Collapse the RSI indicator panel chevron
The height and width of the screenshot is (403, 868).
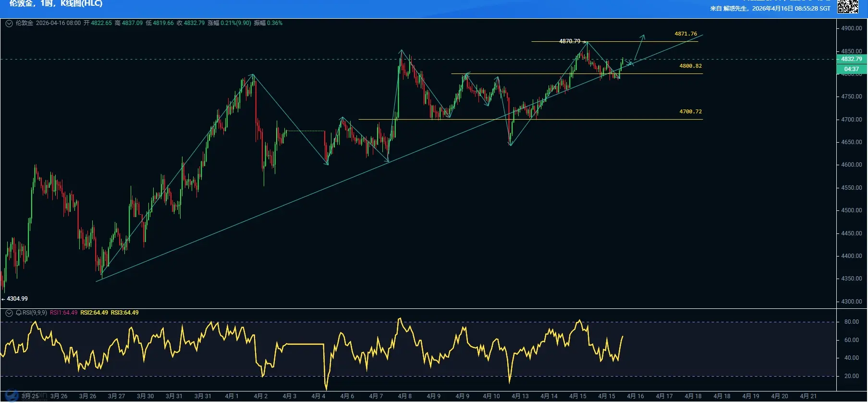click(x=9, y=313)
